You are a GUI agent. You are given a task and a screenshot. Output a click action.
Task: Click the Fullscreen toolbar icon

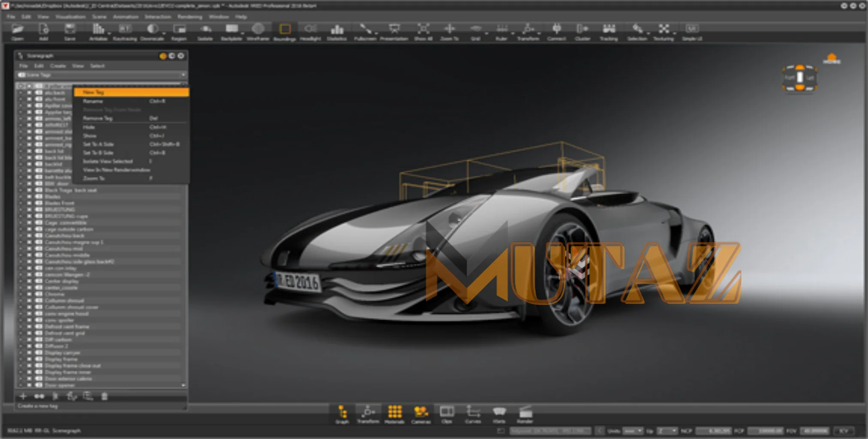tap(365, 29)
